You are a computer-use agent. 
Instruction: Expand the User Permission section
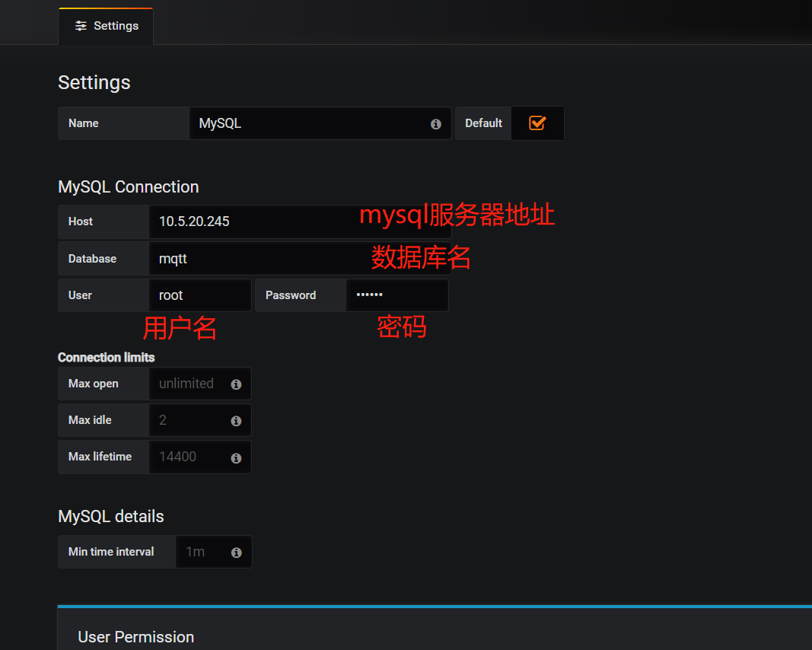tap(136, 637)
